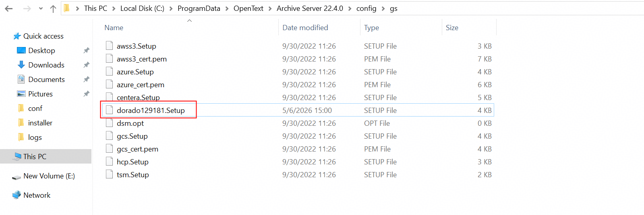Click the Pictures icon in sidebar
This screenshot has width=644, height=215.
(x=21, y=94)
